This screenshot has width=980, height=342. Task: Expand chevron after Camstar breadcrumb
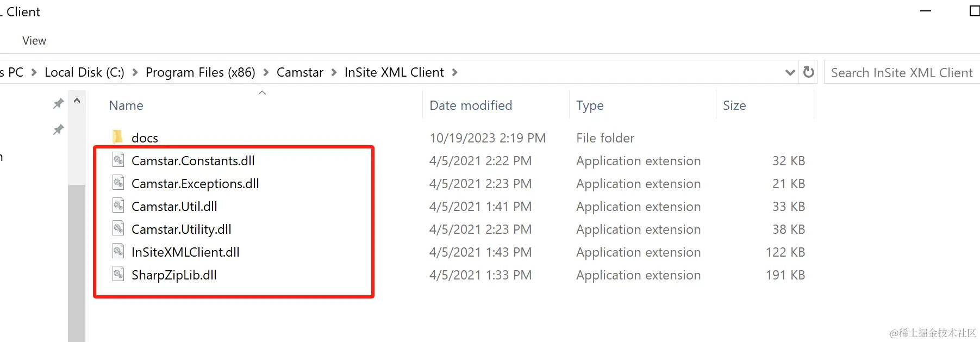[x=334, y=72]
